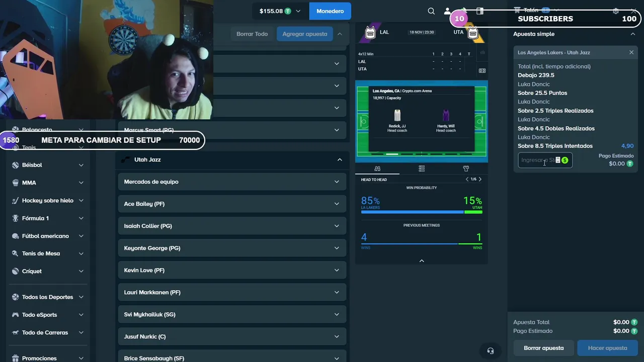Expand Brice Sensabaugh (SF) markets
Viewport: 644px width, 362px height.
[x=232, y=356]
